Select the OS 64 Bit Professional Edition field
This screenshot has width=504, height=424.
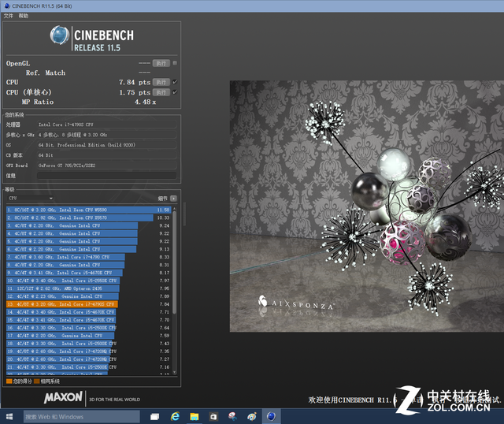pyautogui.click(x=107, y=145)
